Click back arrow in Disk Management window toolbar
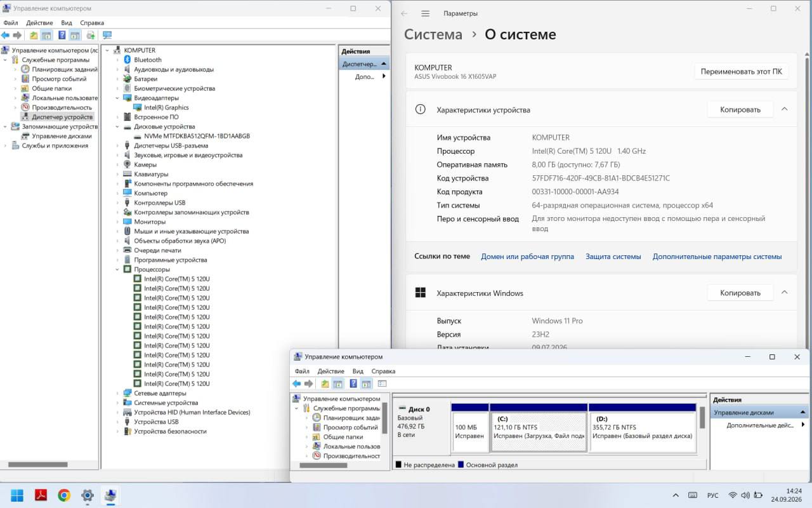This screenshot has width=812, height=508. pos(296,384)
